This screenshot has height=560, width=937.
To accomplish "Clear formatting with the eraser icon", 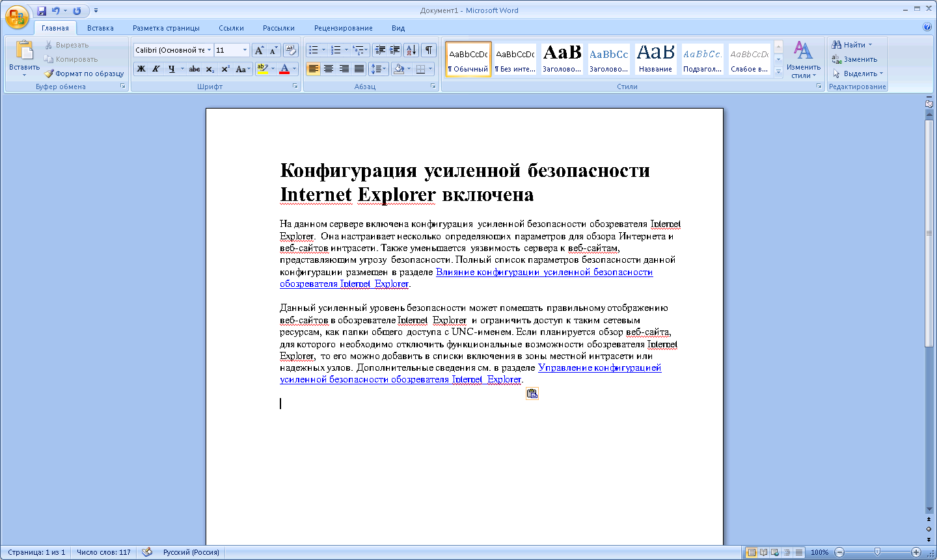I will [x=291, y=50].
